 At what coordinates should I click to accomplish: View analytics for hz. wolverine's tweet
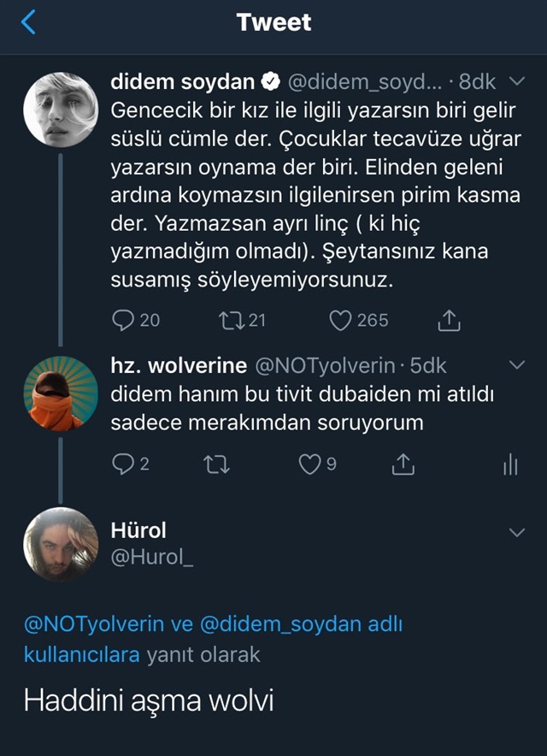[x=510, y=464]
